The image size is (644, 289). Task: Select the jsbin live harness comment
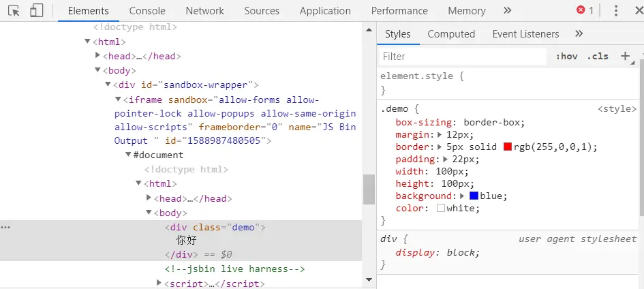[234, 269]
